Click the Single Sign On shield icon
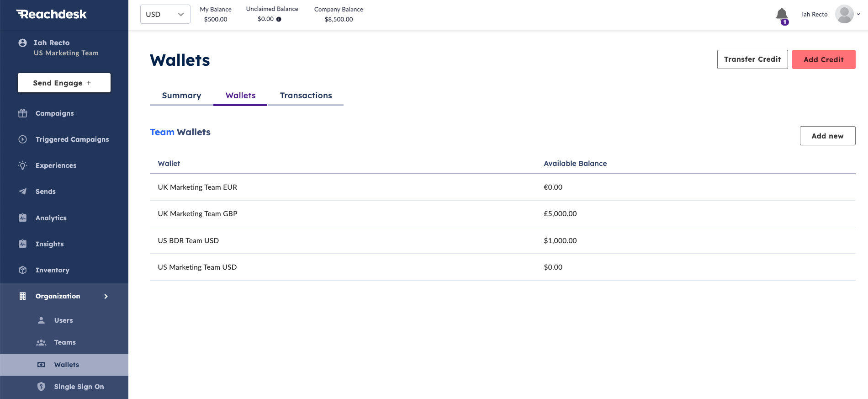Image resolution: width=868 pixels, height=399 pixels. [41, 387]
